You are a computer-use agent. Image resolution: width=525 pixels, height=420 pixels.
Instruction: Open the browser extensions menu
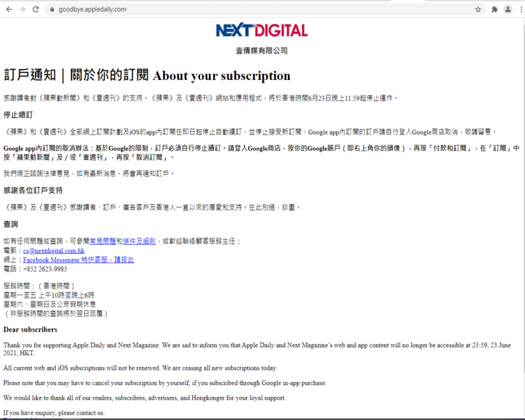pyautogui.click(x=495, y=9)
